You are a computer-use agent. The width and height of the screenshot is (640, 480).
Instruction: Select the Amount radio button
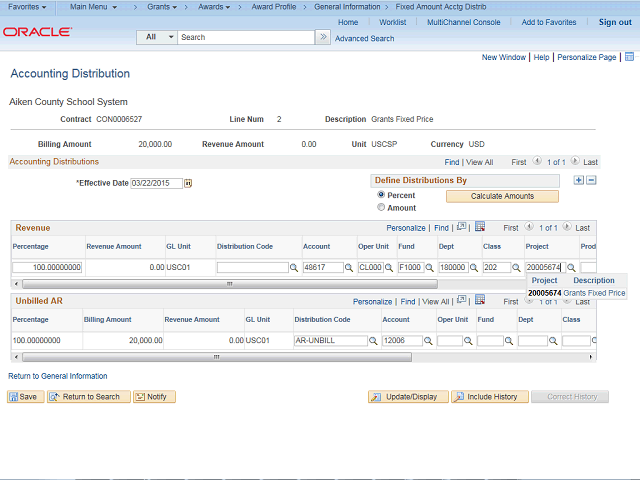pos(381,207)
